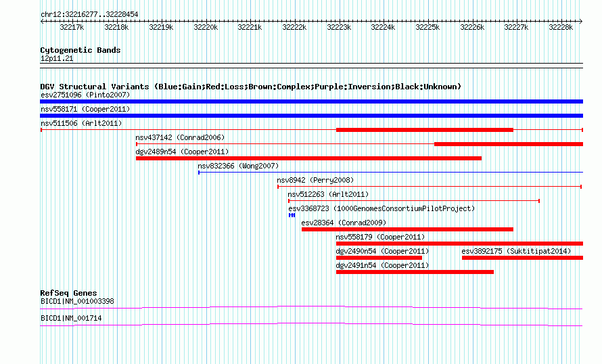Click the 32228k ruler tick label

[x=561, y=27]
